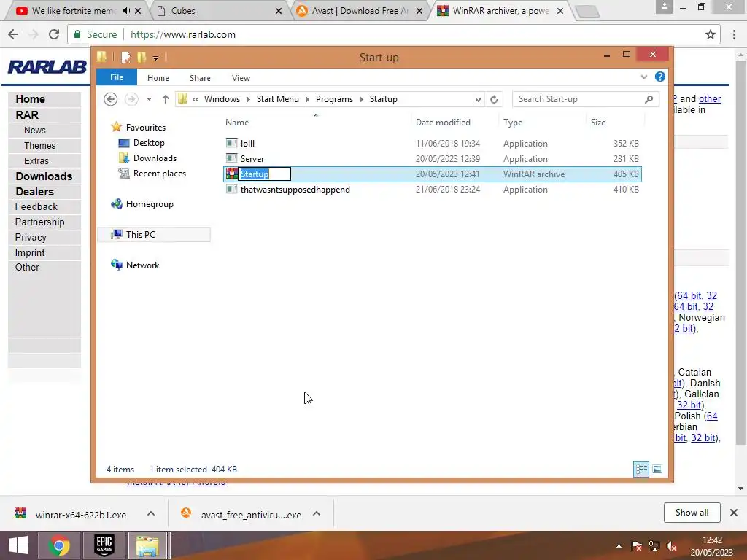Click the Chrome address bar URL
747x560 pixels.
[x=183, y=34]
